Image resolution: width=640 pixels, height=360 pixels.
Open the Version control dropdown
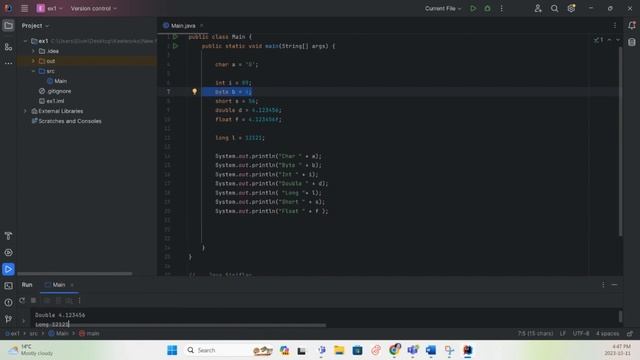[93, 8]
